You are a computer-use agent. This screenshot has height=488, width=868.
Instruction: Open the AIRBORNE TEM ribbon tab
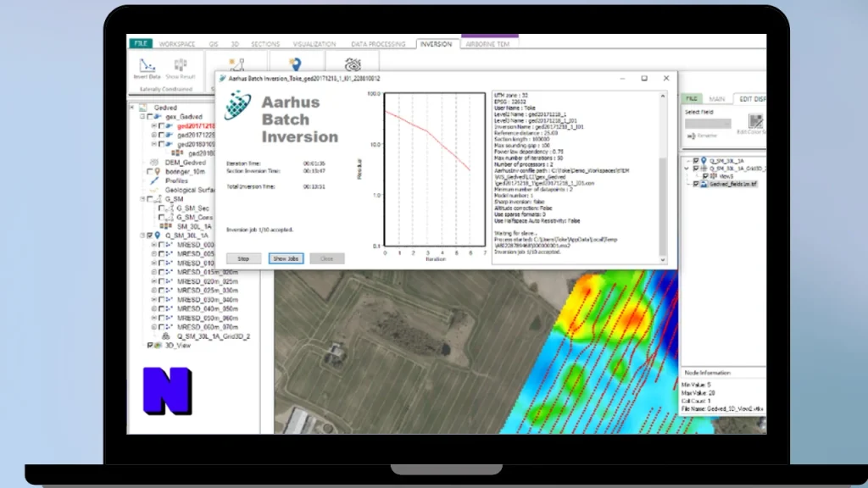coord(487,44)
